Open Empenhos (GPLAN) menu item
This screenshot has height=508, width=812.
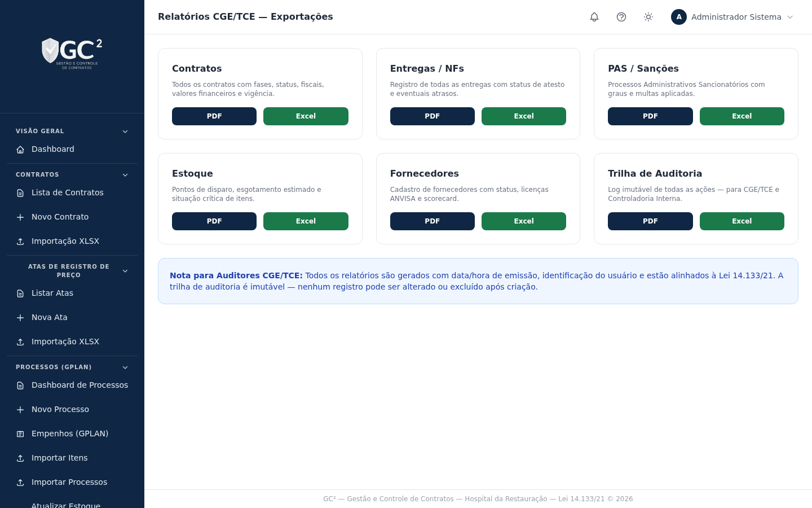coord(72,433)
